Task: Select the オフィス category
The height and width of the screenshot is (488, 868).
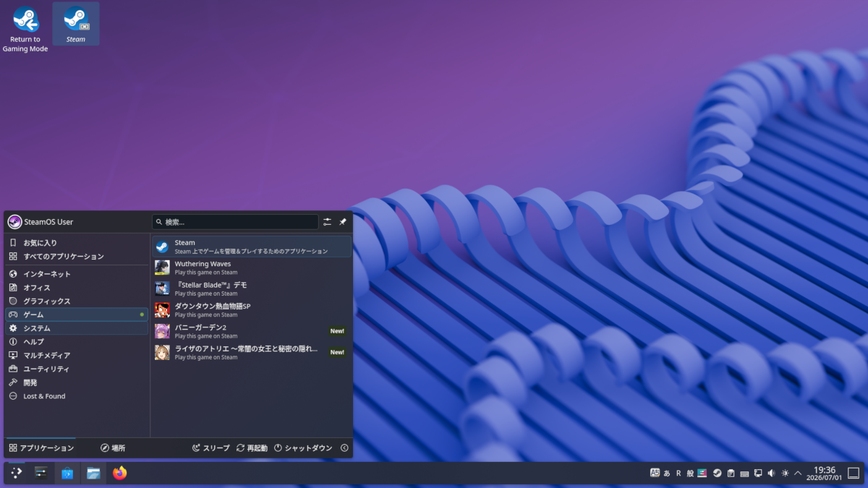Action: (x=77, y=288)
